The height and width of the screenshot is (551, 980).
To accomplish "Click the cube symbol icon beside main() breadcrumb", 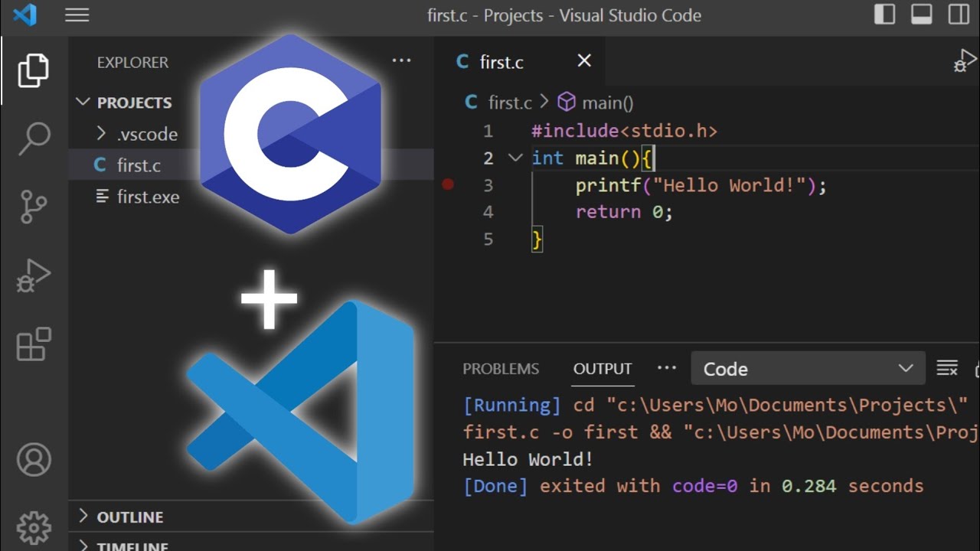I will point(567,102).
